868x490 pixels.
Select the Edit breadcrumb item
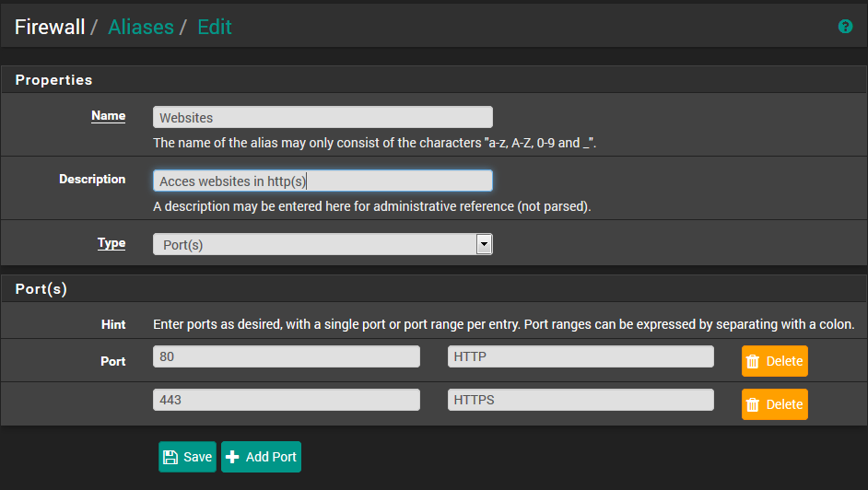(x=214, y=27)
